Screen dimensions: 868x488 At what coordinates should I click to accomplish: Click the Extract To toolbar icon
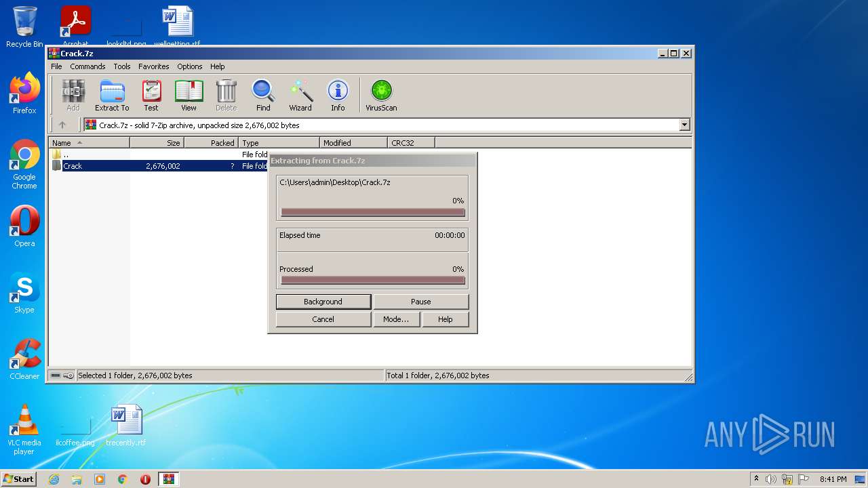(112, 95)
